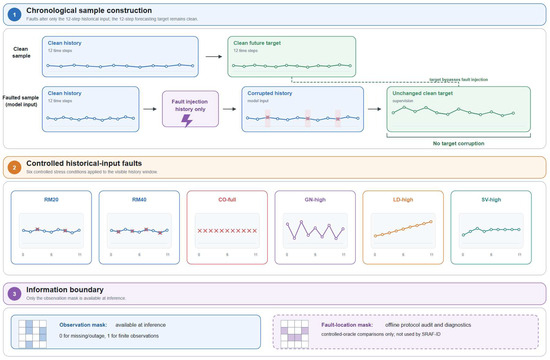
Task: Select the LD-high rising trend panel
Action: coord(403,227)
